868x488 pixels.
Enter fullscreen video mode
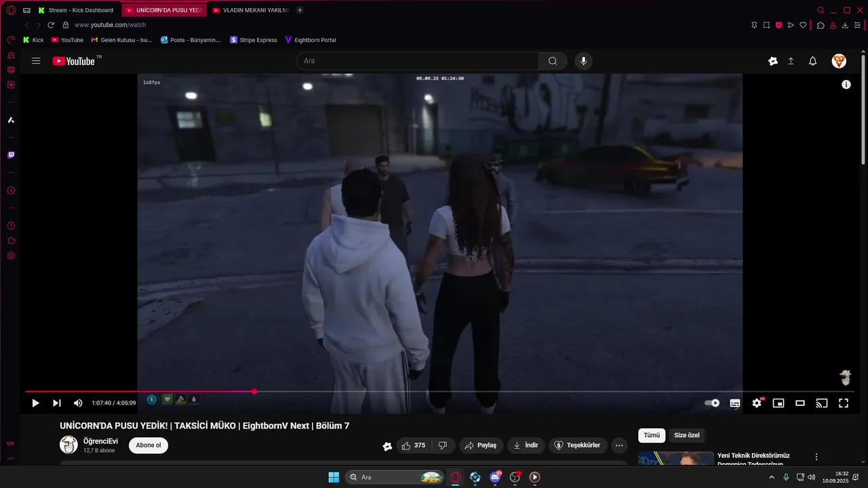844,403
